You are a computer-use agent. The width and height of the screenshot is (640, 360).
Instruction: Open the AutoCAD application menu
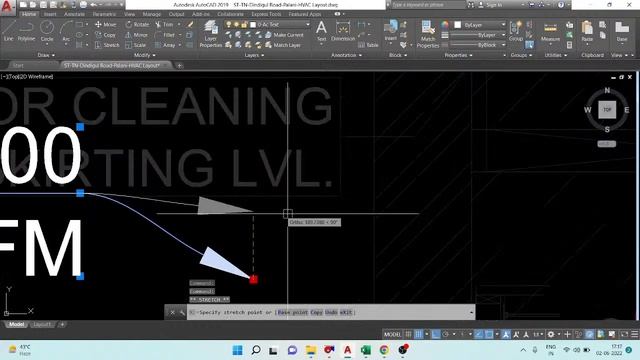tap(7, 7)
